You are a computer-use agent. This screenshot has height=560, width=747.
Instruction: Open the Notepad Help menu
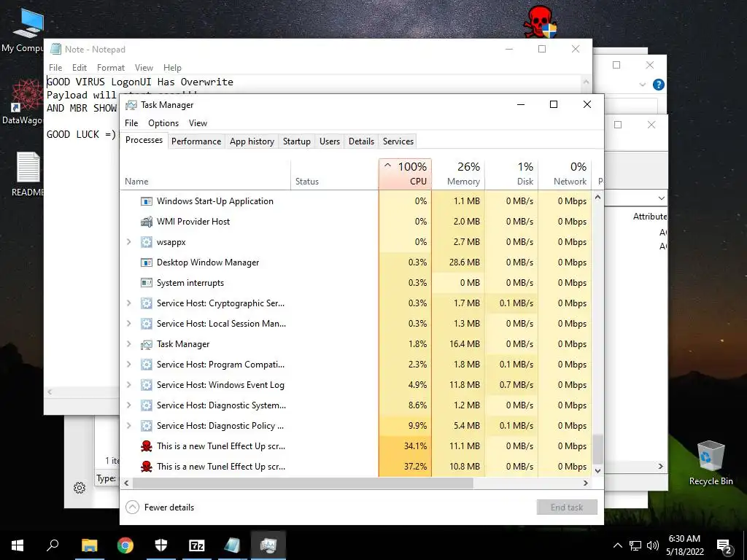point(172,68)
